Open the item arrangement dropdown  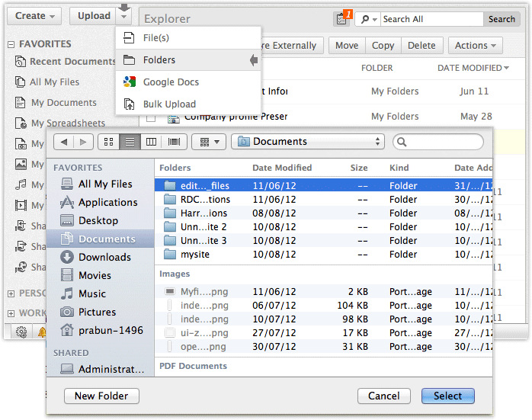pos(209,142)
